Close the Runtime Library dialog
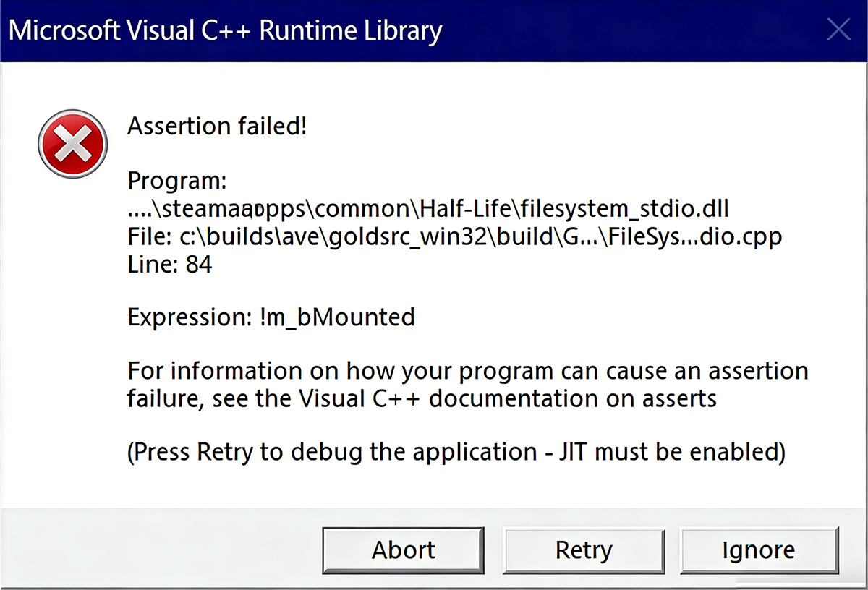Screen dimensions: 868x590 click(838, 30)
